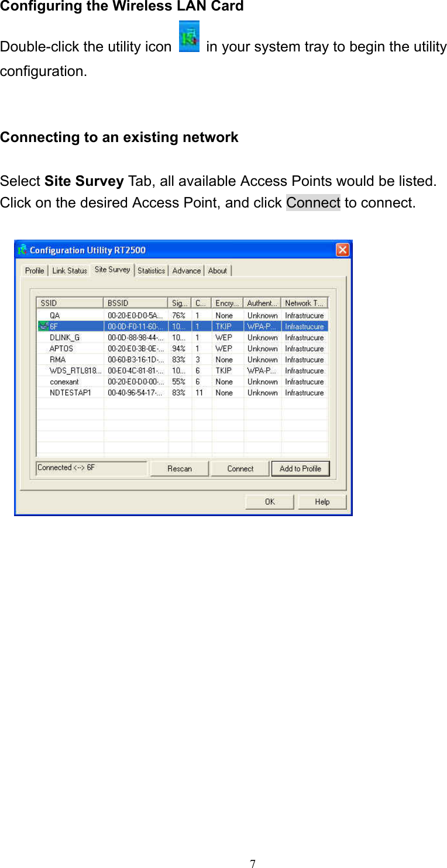This screenshot has width=447, height=868.
Task: Close the Configuration Utility RT2500 window
Action: pyautogui.click(x=342, y=250)
